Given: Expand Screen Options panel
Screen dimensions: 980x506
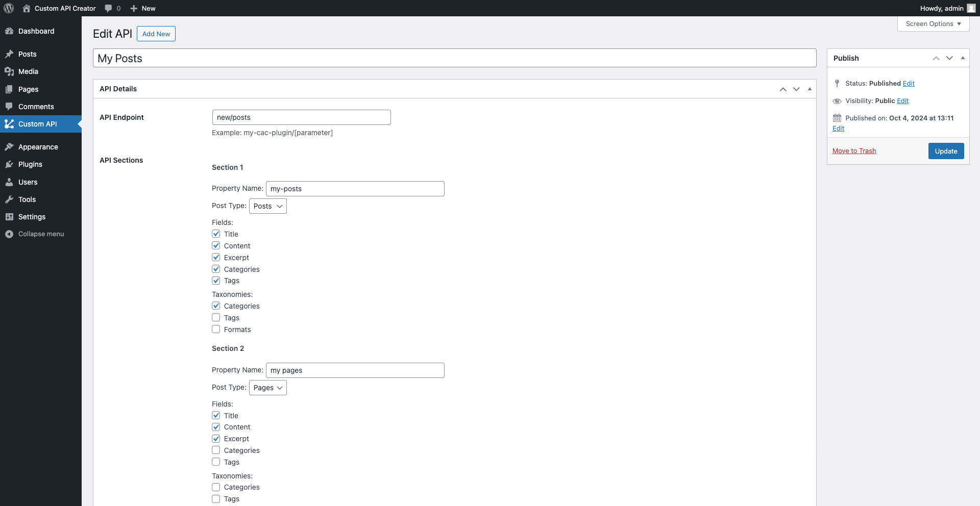Looking at the screenshot, I should pyautogui.click(x=933, y=24).
